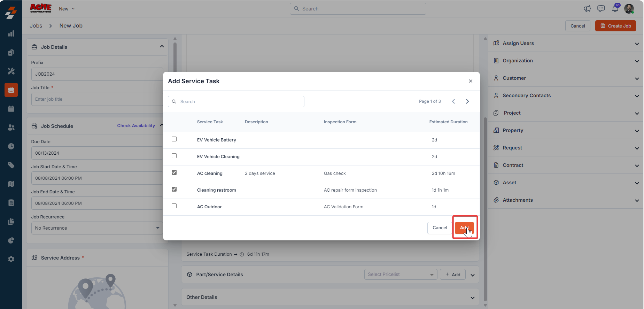Image resolution: width=644 pixels, height=309 pixels.
Task: Click the service task search field
Action: pyautogui.click(x=236, y=102)
